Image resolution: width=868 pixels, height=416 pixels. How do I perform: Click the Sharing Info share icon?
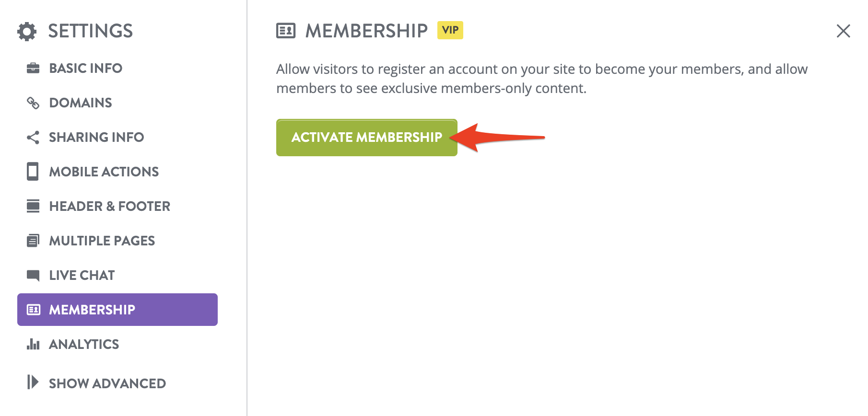33,138
